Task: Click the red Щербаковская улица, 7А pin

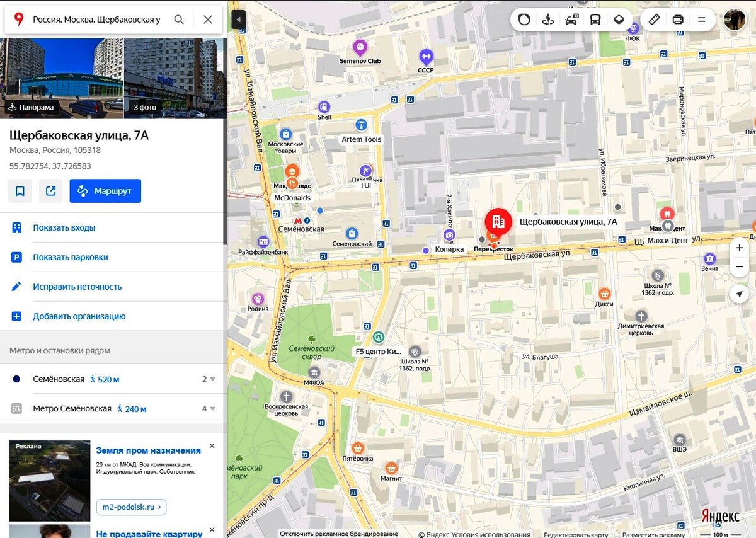Action: pyautogui.click(x=498, y=223)
